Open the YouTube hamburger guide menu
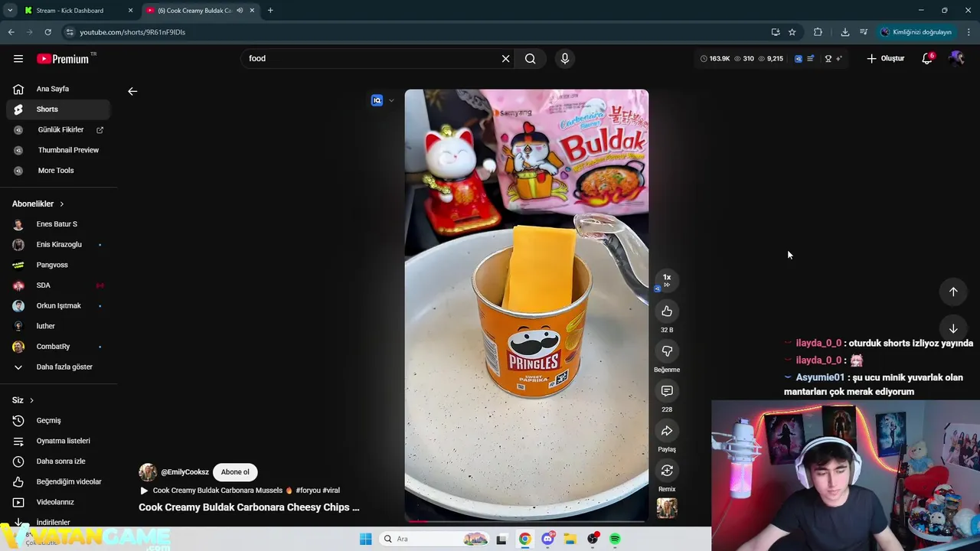The height and width of the screenshot is (551, 980). click(x=18, y=59)
